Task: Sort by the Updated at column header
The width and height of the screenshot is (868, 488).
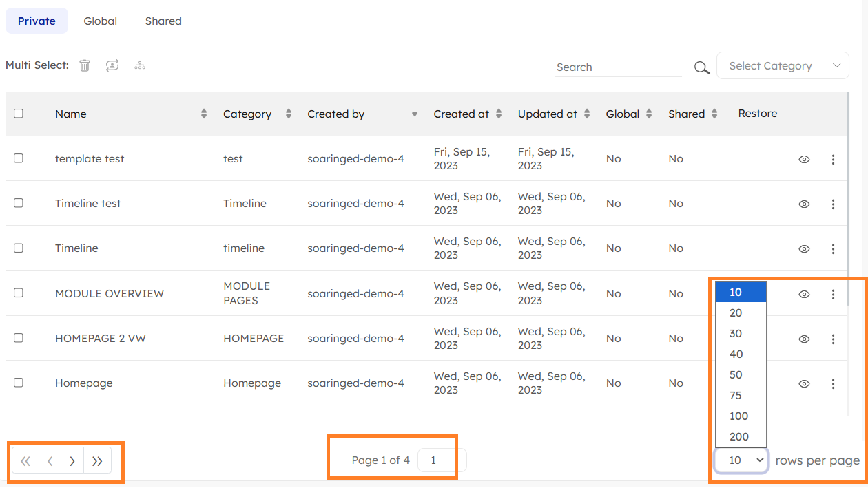Action: click(586, 114)
